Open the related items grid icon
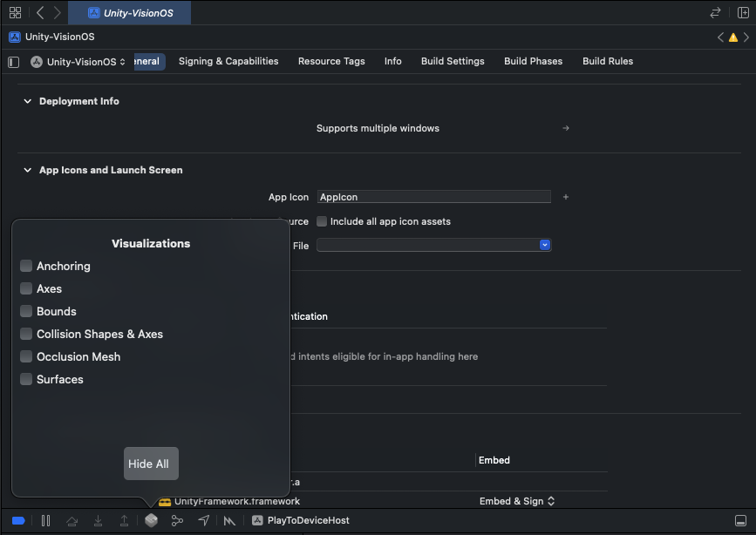Viewport: 756px width, 535px height. (x=15, y=13)
